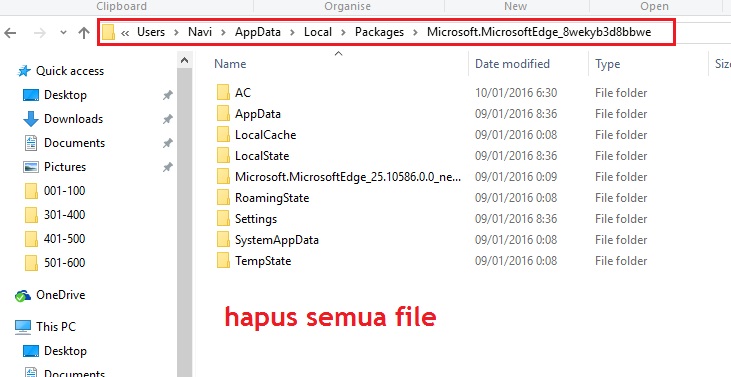Open subfolder arrow after Navi breadcrumb
The height and width of the screenshot is (377, 731).
point(223,33)
